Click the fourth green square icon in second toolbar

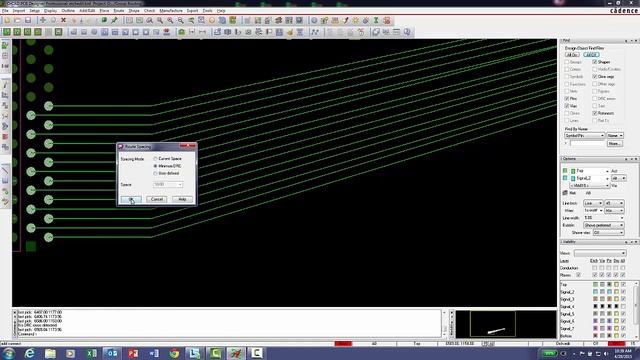click(38, 31)
